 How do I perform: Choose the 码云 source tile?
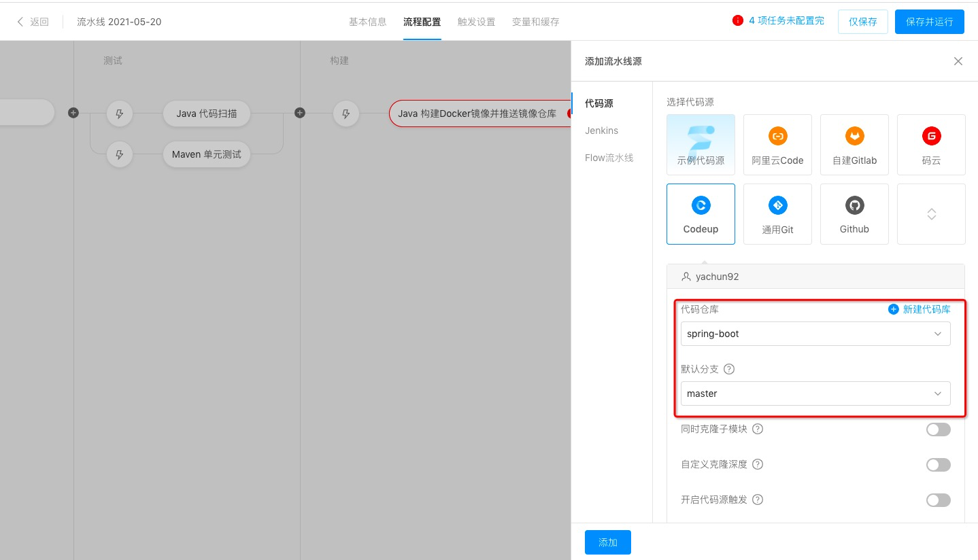click(x=931, y=145)
